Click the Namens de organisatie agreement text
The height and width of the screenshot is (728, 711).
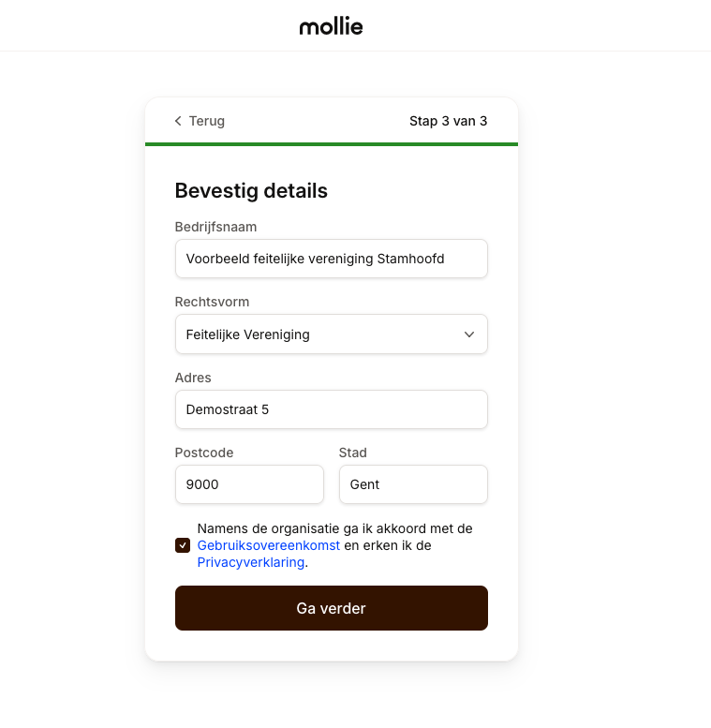(x=334, y=528)
